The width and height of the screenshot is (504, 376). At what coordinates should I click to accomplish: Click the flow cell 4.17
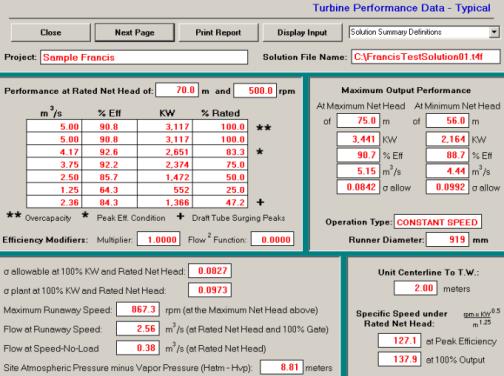coord(54,152)
